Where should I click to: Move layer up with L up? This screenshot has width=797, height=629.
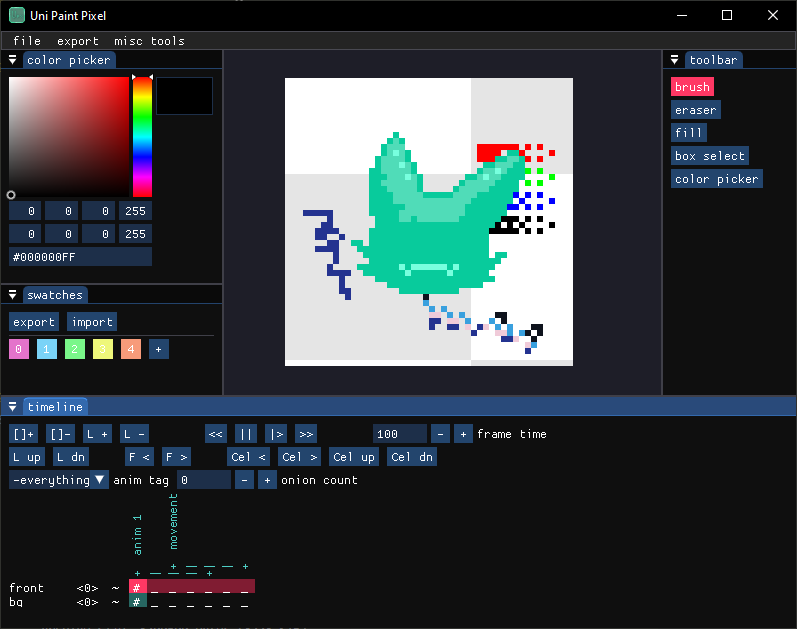click(27, 457)
